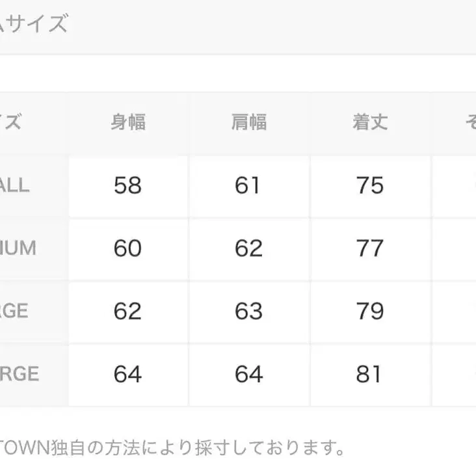Click the 身幅 value 58
The height and width of the screenshot is (476, 476).
[127, 186]
